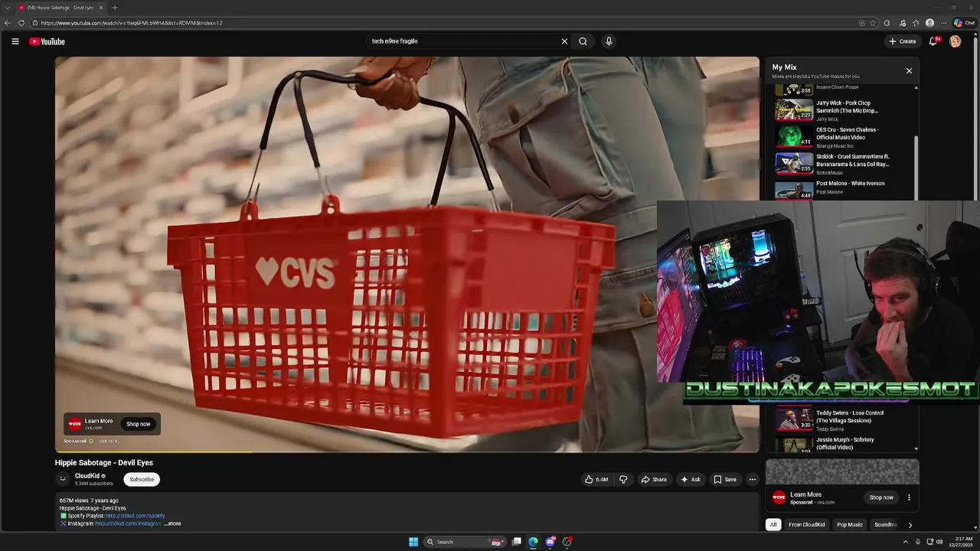Save the video to a playlist
The width and height of the screenshot is (980, 551).
point(725,480)
